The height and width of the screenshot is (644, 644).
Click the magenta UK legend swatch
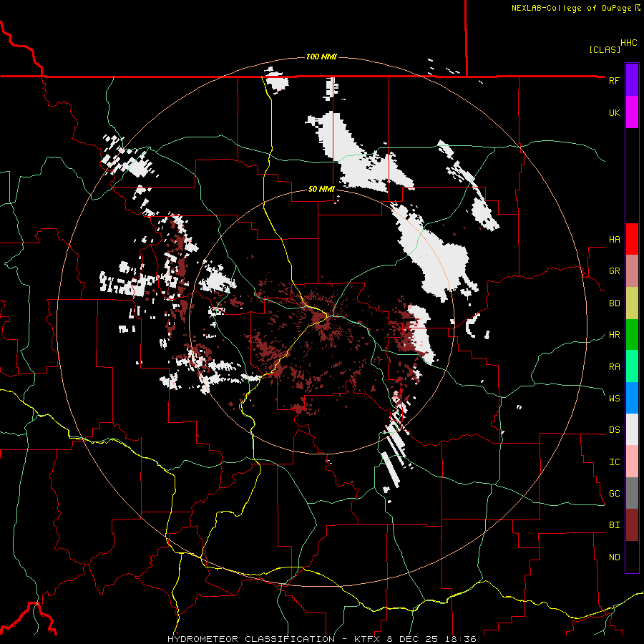click(632, 112)
